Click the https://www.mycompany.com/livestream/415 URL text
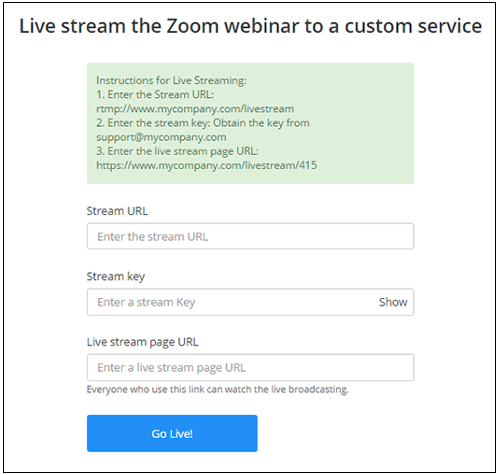 tap(206, 165)
